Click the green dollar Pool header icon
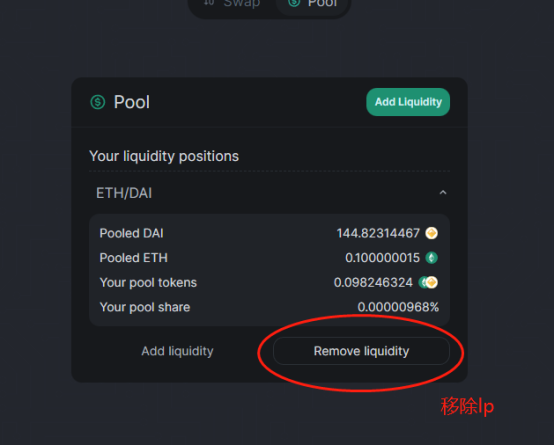The height and width of the screenshot is (446, 554). coord(98,102)
